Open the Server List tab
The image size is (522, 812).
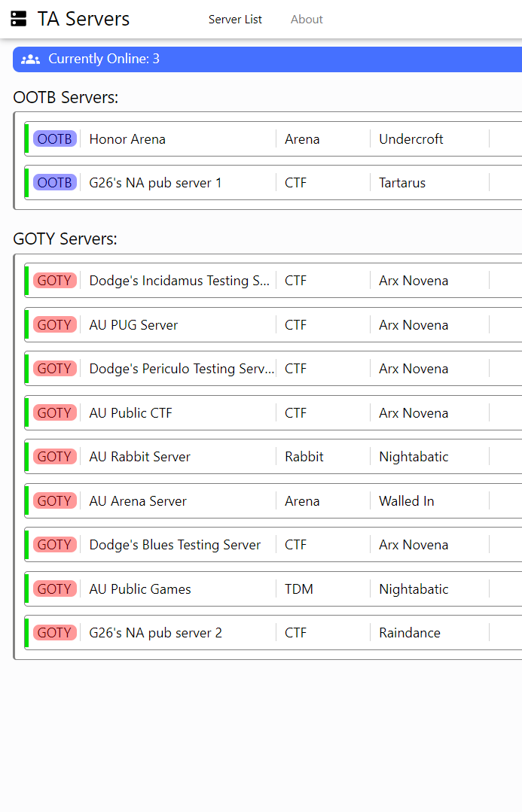click(235, 20)
